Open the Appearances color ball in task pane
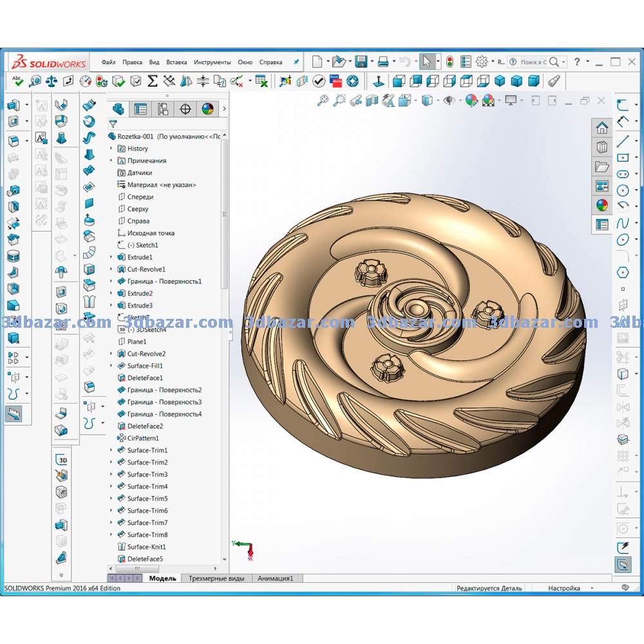 coord(601,205)
